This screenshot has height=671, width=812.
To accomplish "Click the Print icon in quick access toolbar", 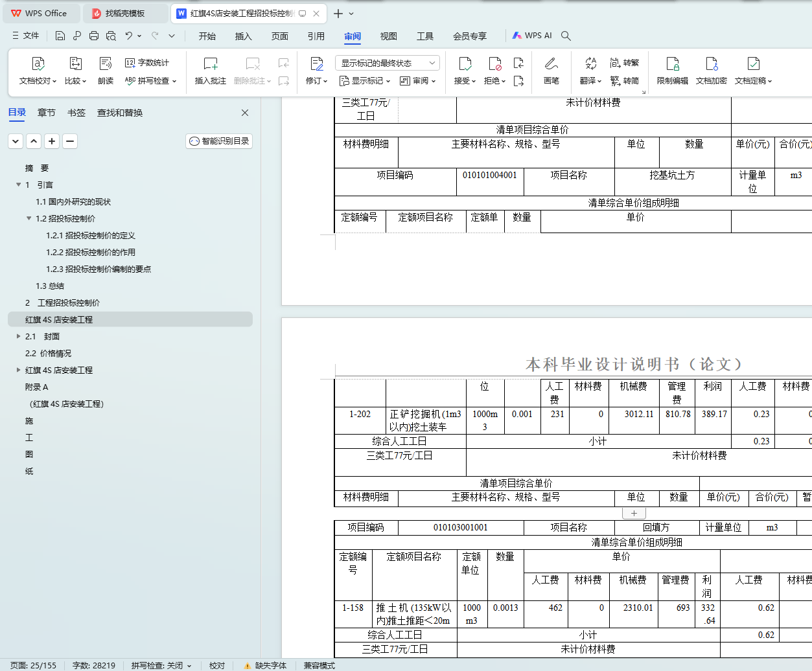I will tap(94, 36).
